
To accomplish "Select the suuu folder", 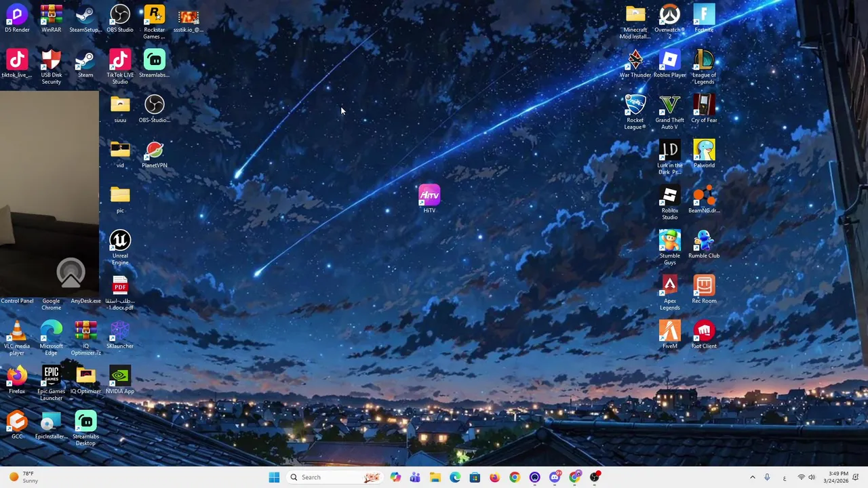I will tap(120, 110).
